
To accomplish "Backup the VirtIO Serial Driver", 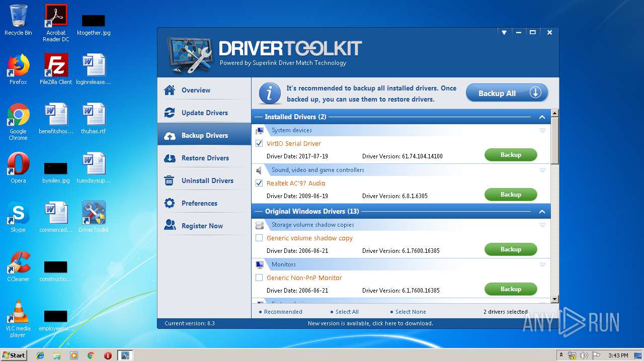I will [511, 155].
